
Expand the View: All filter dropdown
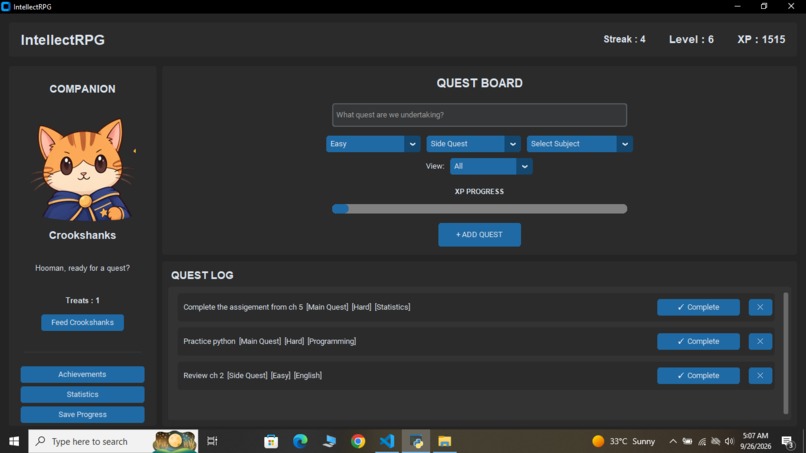point(491,166)
